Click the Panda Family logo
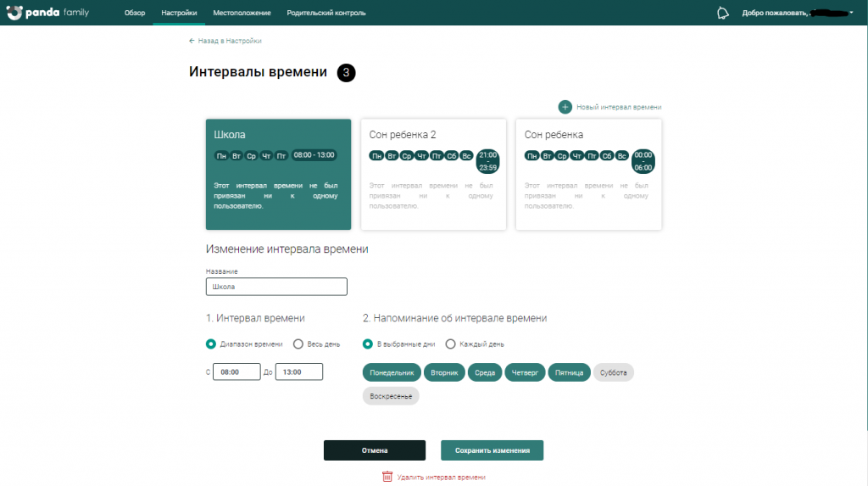Screen dimensions: 868x486 pyautogui.click(x=47, y=13)
